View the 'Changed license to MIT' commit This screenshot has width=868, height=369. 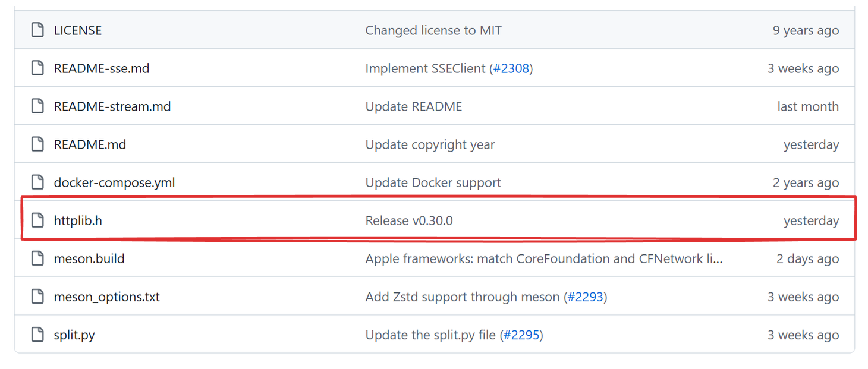tap(433, 30)
